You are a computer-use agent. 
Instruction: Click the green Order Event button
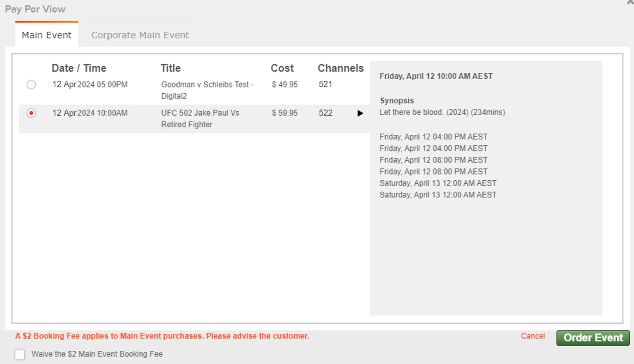pyautogui.click(x=593, y=338)
